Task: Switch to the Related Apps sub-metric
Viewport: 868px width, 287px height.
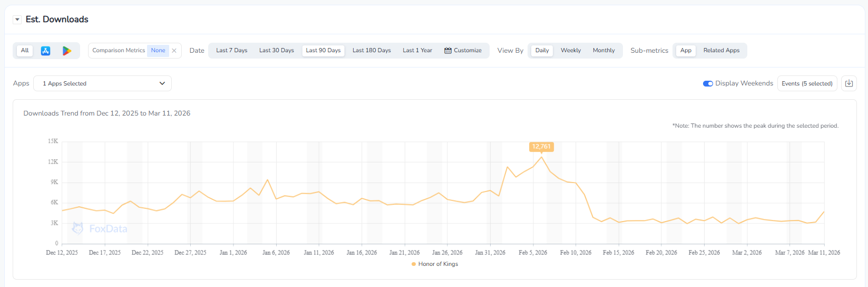Action: (721, 51)
